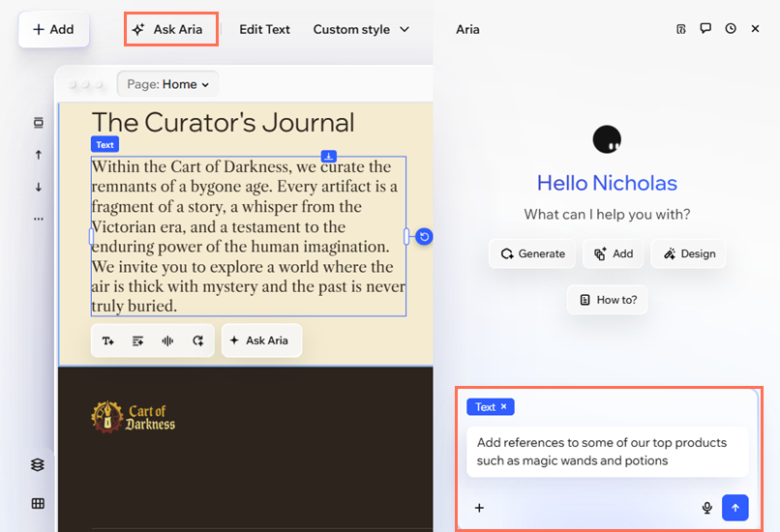Click the Aria panel title
Screen dimensions: 780x532
(467, 29)
